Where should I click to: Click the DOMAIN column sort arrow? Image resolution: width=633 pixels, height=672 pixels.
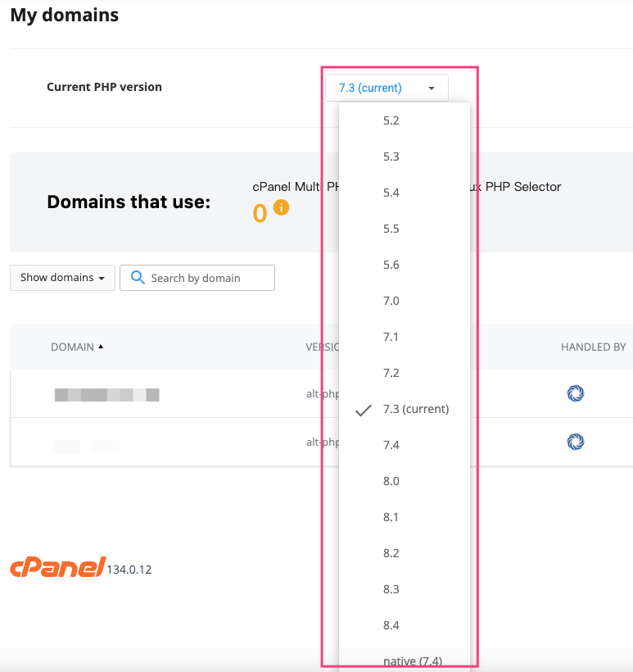point(101,347)
